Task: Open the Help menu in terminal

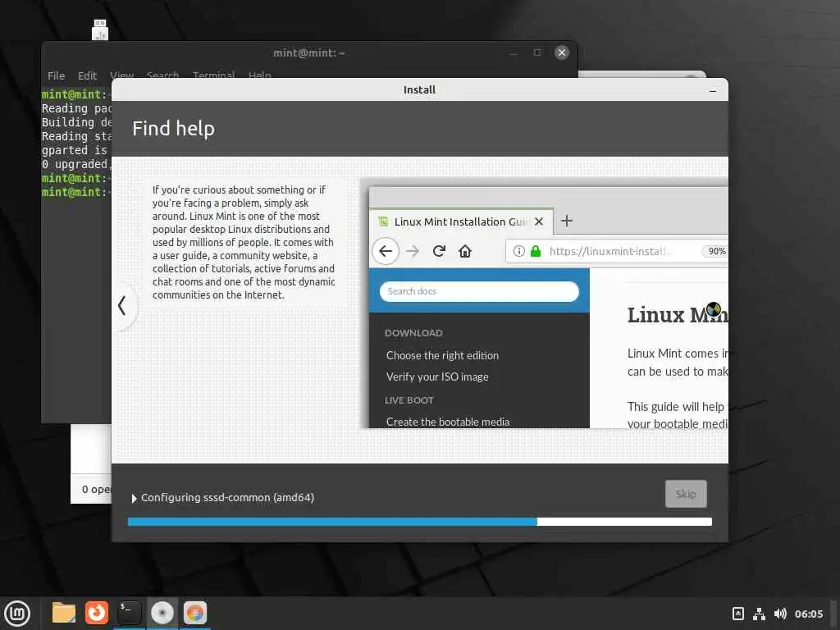Action: (260, 75)
